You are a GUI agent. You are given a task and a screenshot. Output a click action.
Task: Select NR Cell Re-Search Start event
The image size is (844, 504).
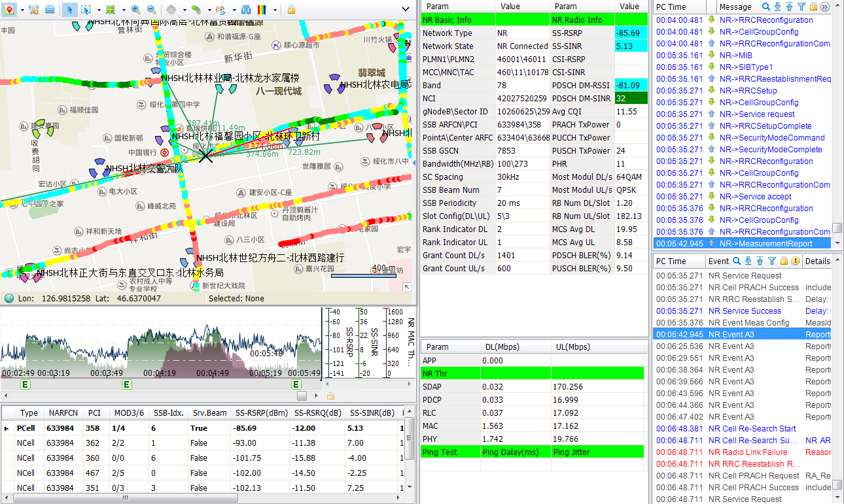pos(743,428)
